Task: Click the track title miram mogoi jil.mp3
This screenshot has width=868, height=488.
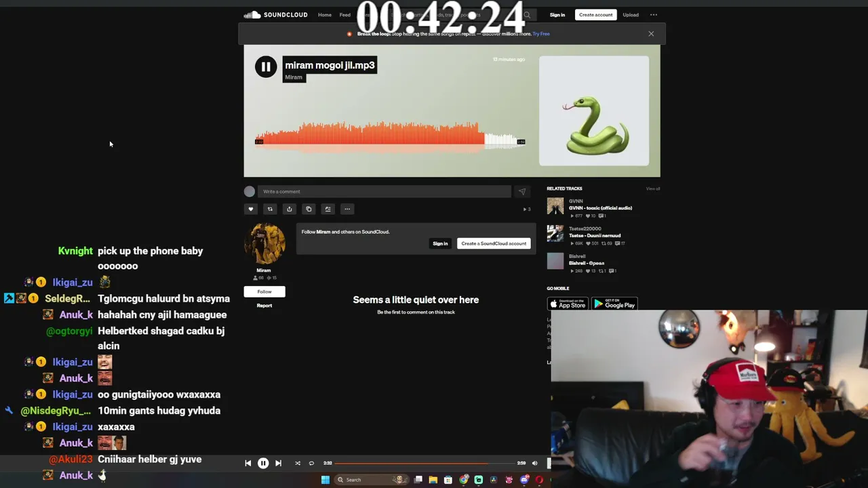Action: [330, 66]
